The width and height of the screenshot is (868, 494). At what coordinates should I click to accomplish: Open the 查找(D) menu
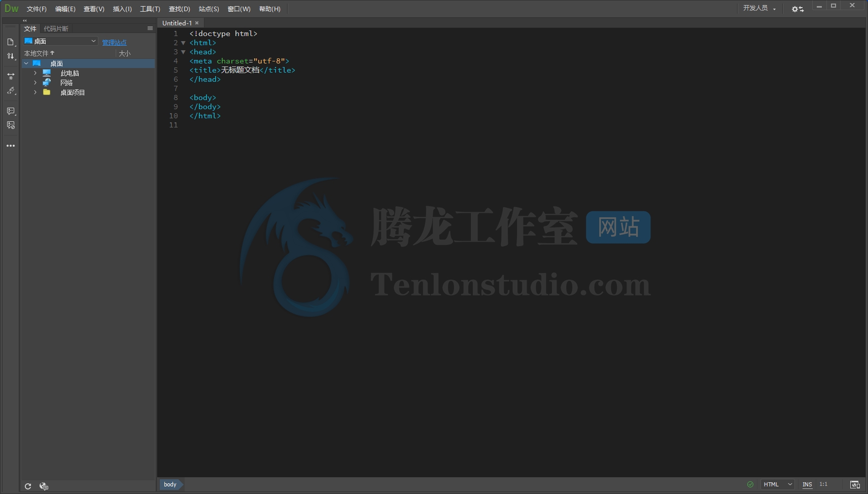click(x=179, y=9)
